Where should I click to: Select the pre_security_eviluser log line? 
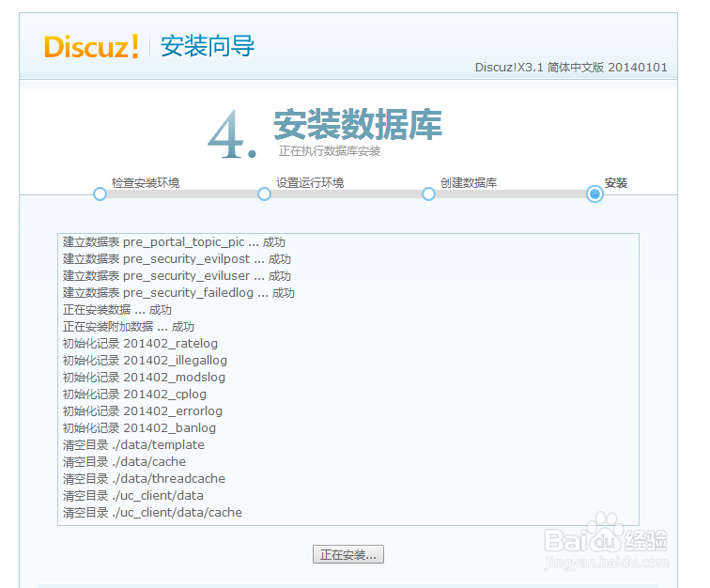click(177, 276)
